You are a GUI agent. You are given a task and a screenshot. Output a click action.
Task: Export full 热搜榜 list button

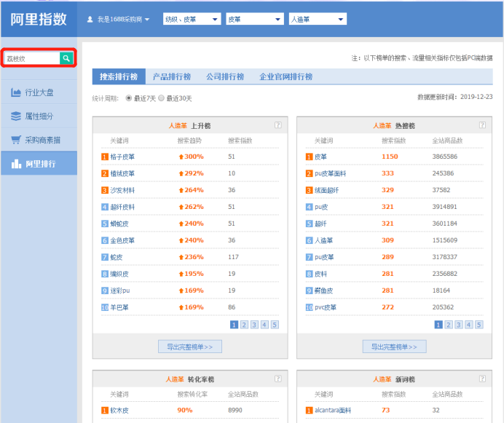coord(395,347)
